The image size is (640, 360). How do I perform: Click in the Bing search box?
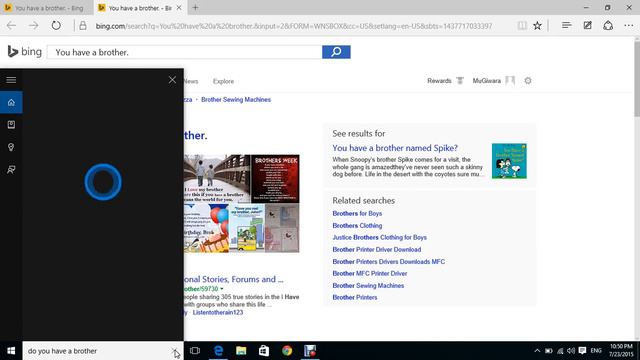[184, 52]
